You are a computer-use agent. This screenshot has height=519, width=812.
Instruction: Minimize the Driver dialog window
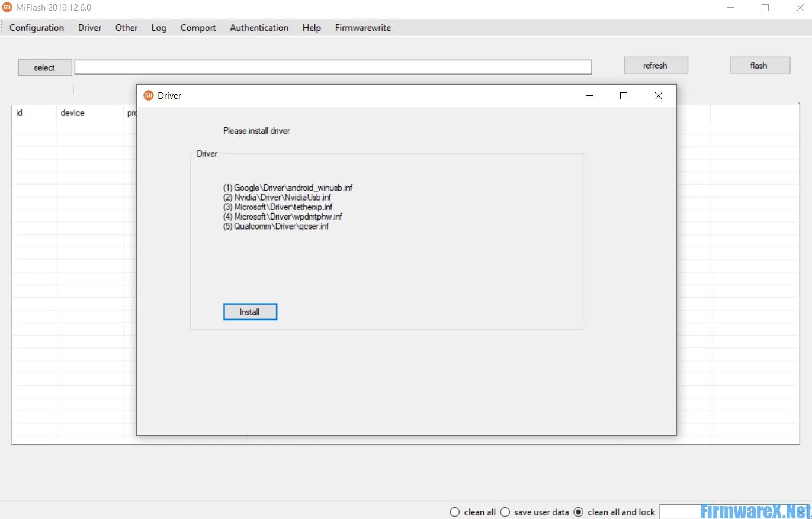tap(589, 96)
